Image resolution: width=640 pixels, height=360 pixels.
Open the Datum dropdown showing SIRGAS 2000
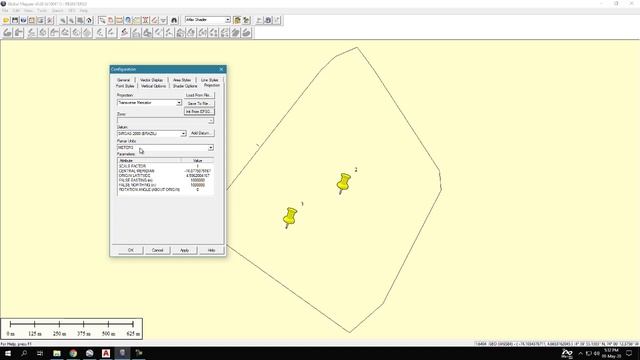pyautogui.click(x=152, y=133)
